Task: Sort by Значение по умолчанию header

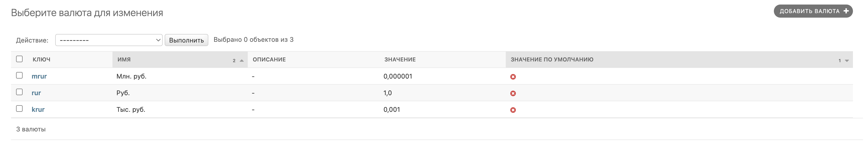Action: [x=551, y=59]
